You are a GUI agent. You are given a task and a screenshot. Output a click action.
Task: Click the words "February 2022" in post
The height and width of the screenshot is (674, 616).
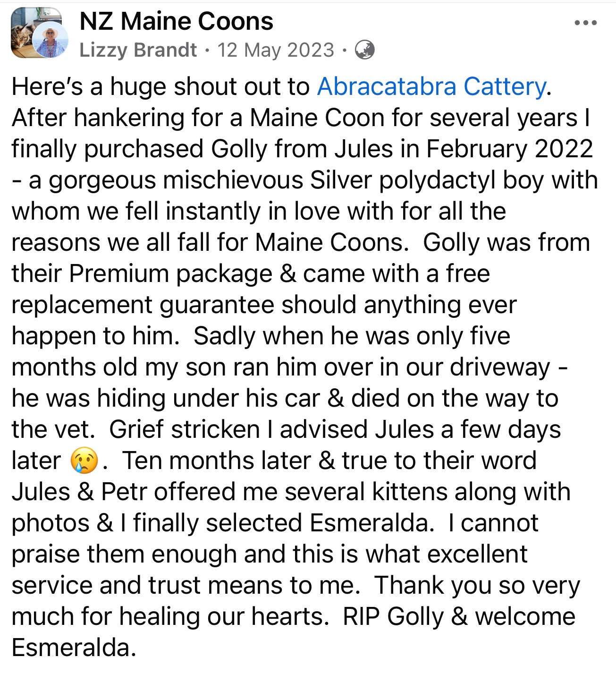(x=510, y=149)
